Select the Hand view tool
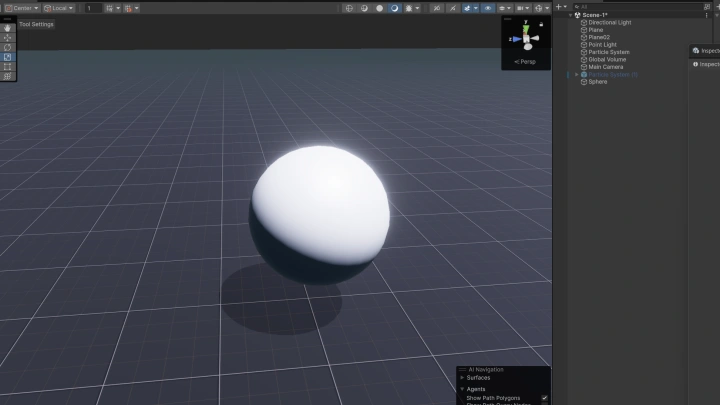 point(7,28)
